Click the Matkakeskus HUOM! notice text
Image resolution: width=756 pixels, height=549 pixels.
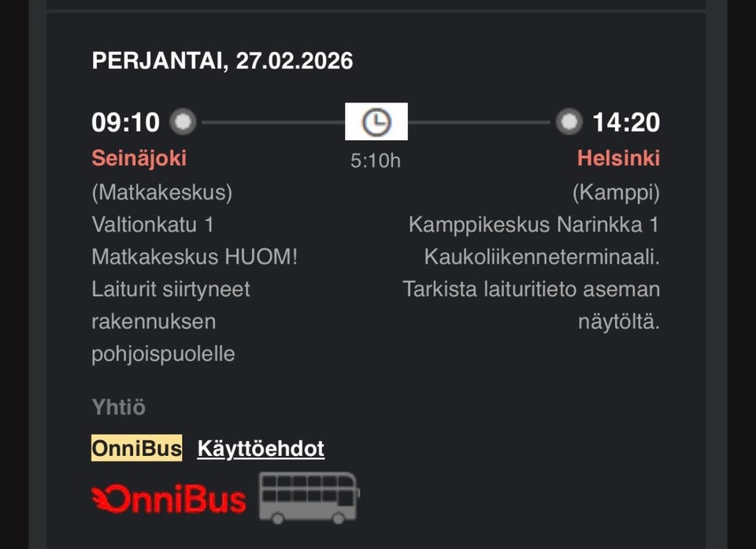click(195, 257)
